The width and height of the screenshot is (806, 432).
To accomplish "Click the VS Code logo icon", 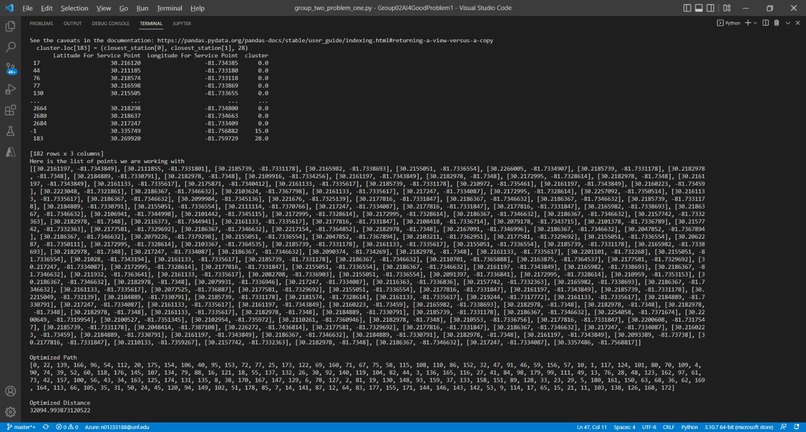I will 9,8.
